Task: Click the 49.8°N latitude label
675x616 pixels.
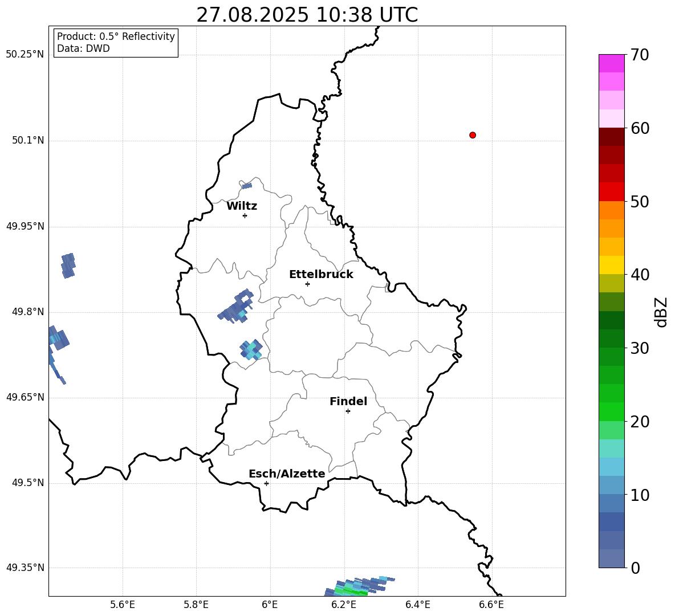Action: [28, 312]
